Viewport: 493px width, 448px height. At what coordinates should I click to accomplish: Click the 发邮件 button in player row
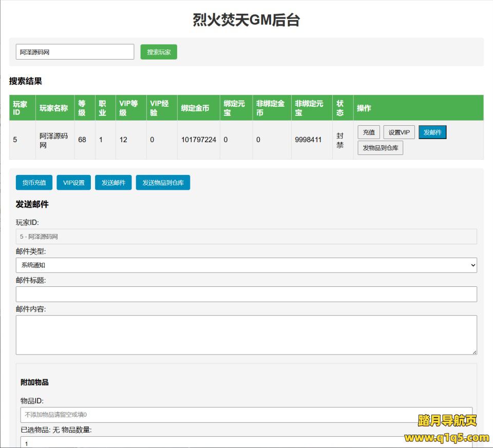pyautogui.click(x=432, y=132)
